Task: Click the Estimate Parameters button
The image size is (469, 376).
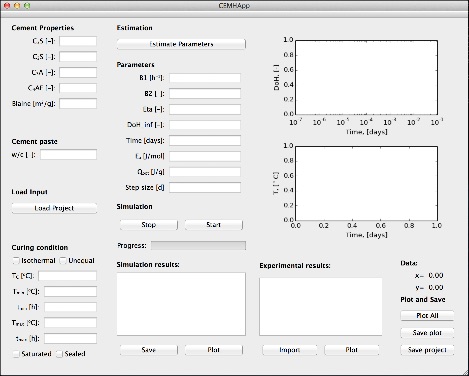Action: coord(181,44)
